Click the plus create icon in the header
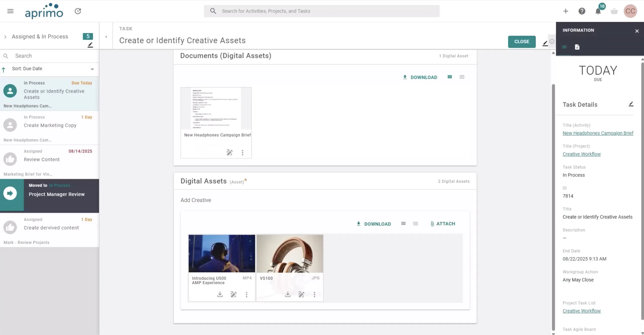This screenshot has width=644, height=335. click(565, 11)
